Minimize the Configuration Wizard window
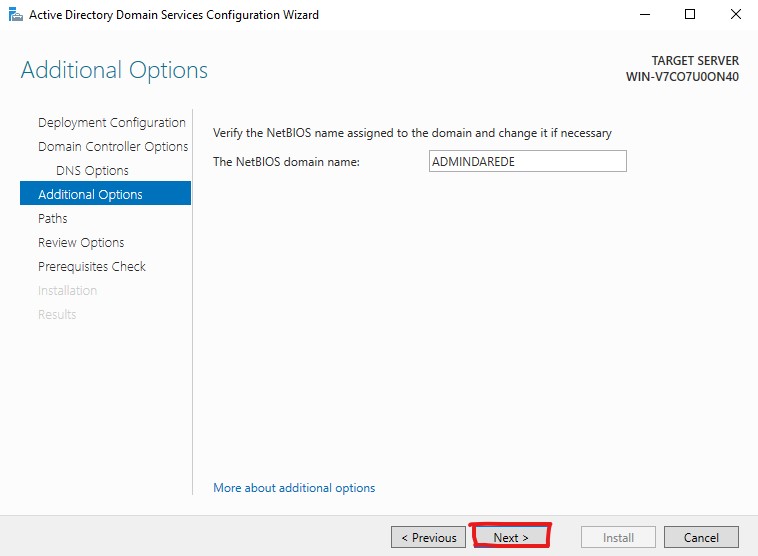 pyautogui.click(x=644, y=15)
